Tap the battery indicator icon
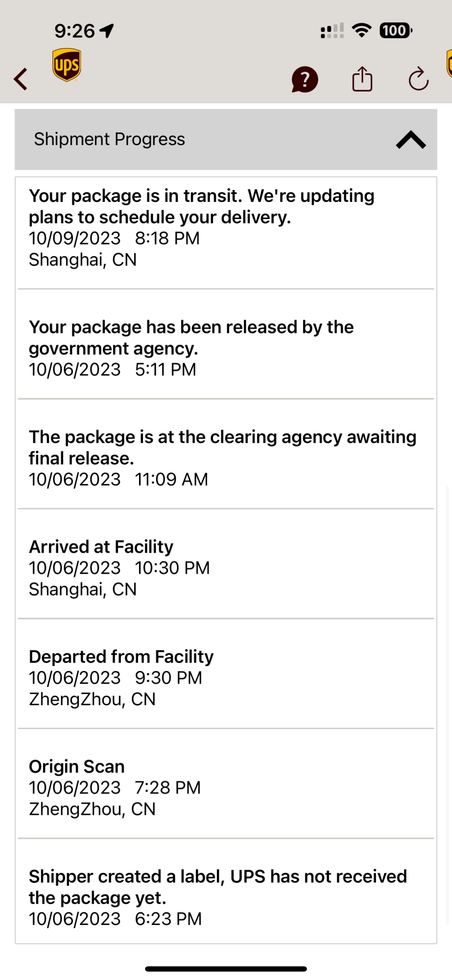The height and width of the screenshot is (980, 452). pyautogui.click(x=396, y=30)
